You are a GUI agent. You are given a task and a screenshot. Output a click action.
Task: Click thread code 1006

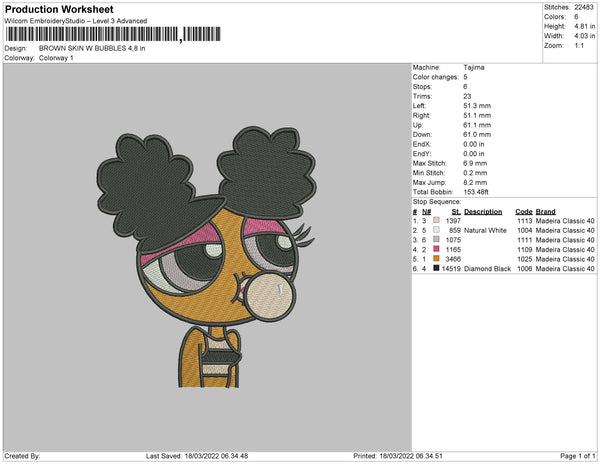[x=525, y=269]
